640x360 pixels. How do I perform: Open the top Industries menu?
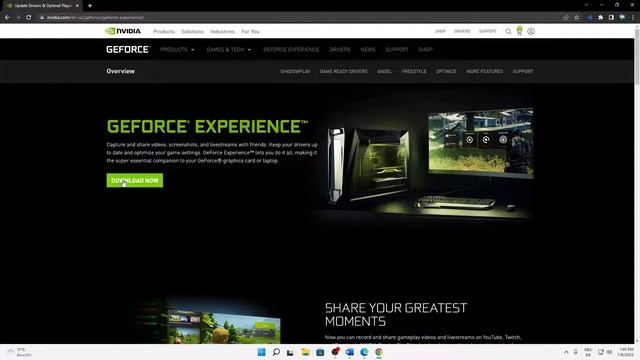[x=222, y=31]
